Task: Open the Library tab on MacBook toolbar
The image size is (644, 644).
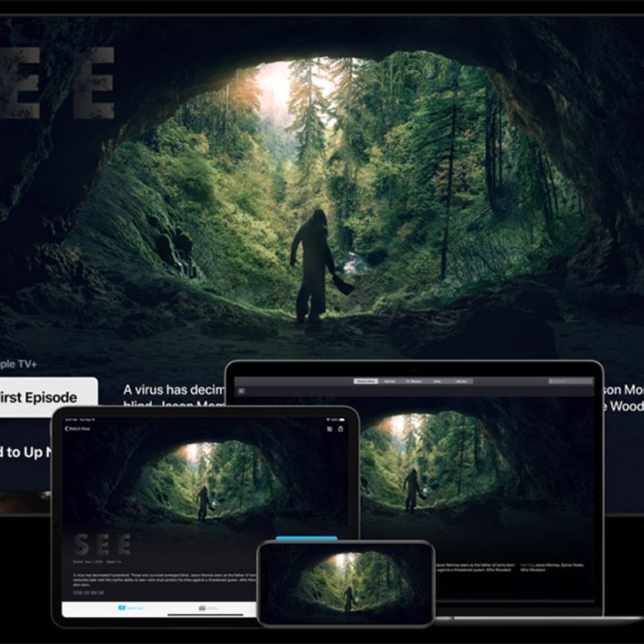Action: point(459,381)
